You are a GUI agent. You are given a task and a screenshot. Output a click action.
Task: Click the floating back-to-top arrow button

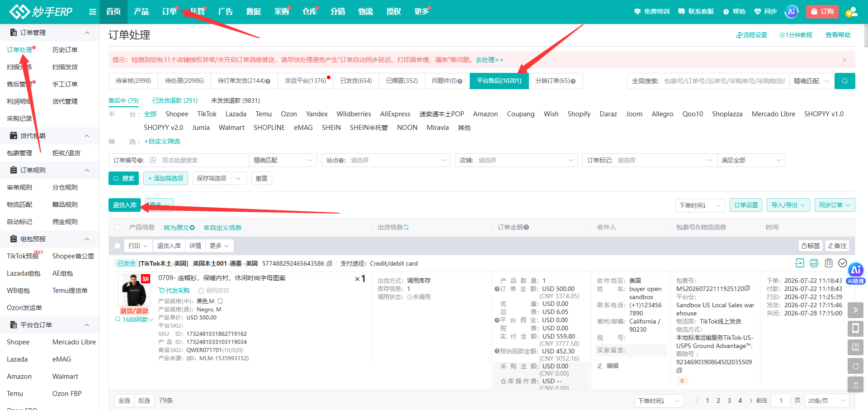click(855, 384)
